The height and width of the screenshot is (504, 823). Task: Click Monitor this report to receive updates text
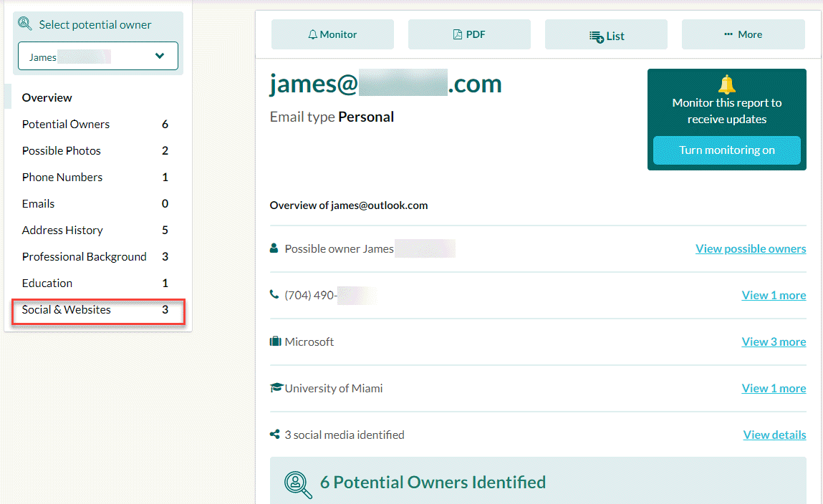coord(727,111)
